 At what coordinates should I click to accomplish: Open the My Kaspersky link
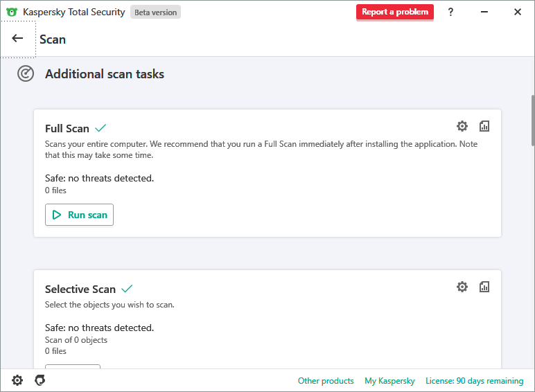tap(389, 381)
